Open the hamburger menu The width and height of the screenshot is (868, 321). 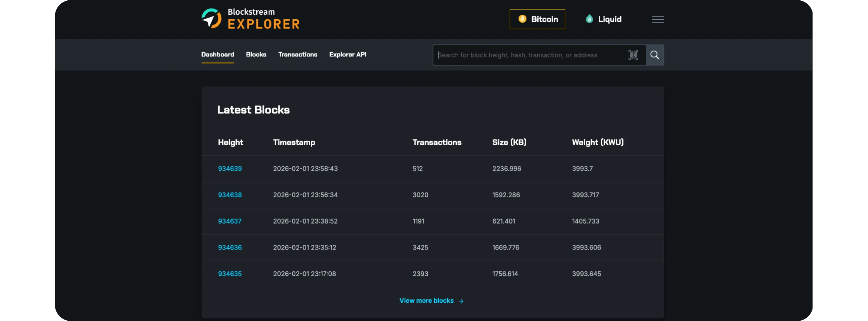[657, 20]
